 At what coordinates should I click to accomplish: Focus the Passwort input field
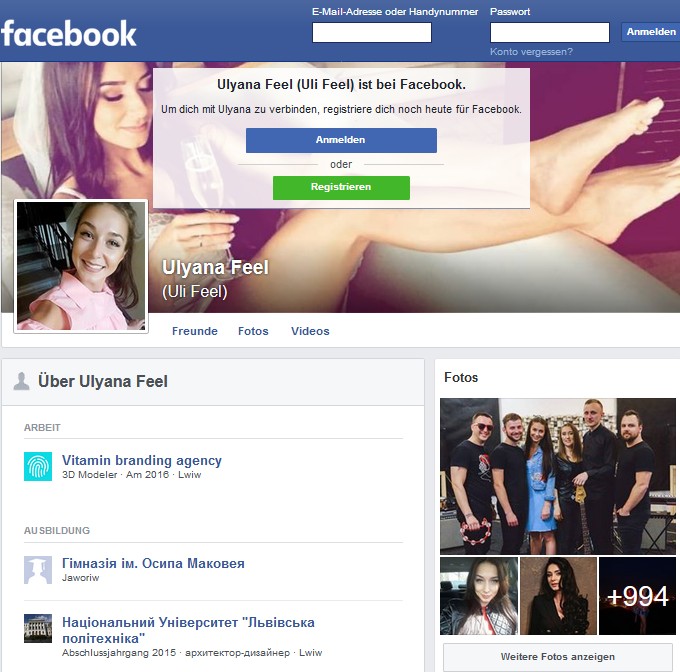pos(549,33)
